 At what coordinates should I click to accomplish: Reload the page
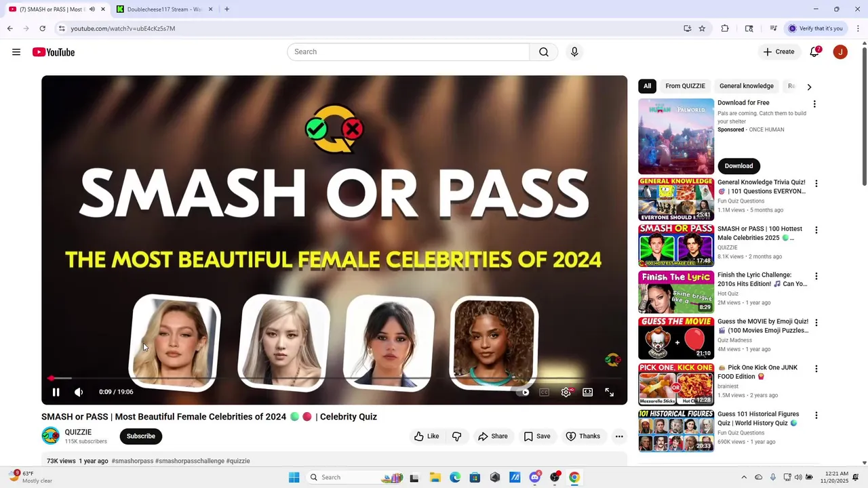point(42,28)
